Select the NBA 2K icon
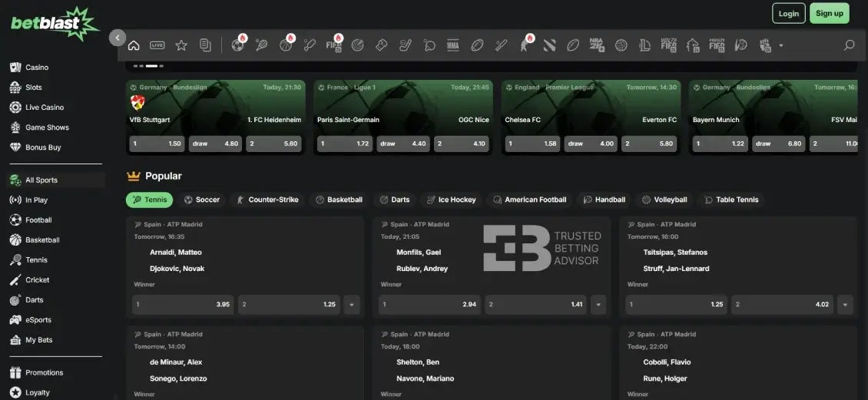868x400 pixels. tap(597, 45)
